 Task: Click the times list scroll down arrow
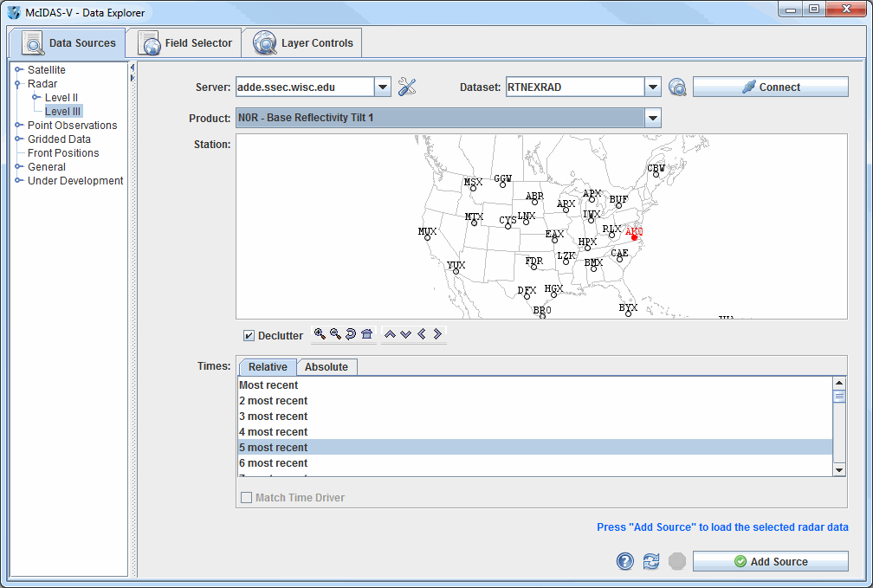839,470
